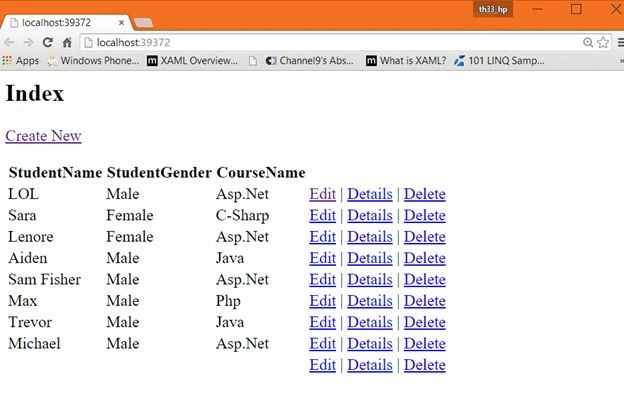624x398 pixels.
Task: Edit the LOL student row
Action: coord(322,194)
